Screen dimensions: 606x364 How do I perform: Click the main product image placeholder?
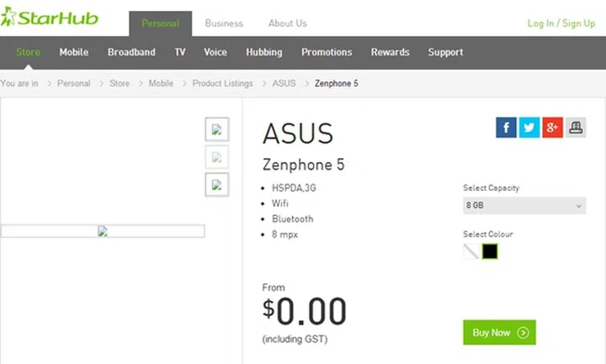click(x=103, y=231)
